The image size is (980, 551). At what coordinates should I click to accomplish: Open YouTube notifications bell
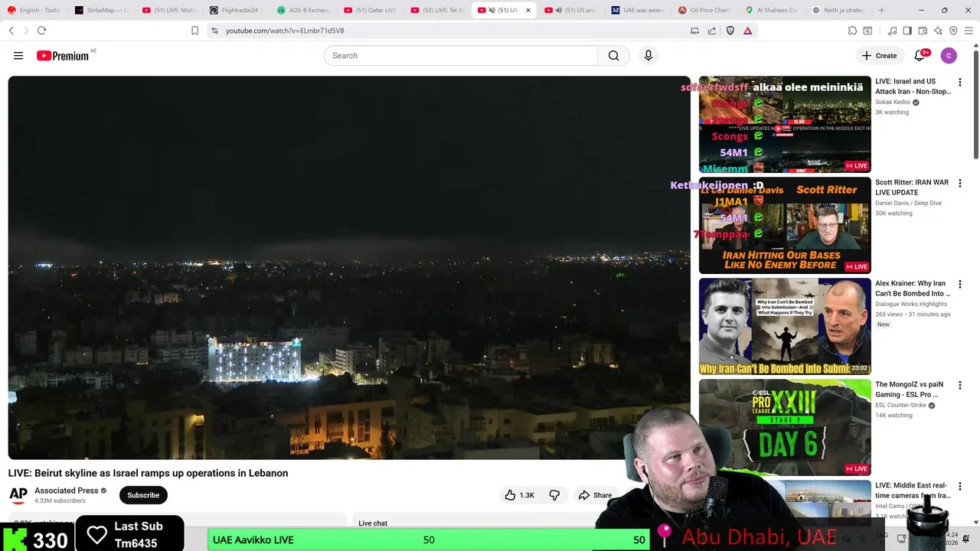coord(920,56)
